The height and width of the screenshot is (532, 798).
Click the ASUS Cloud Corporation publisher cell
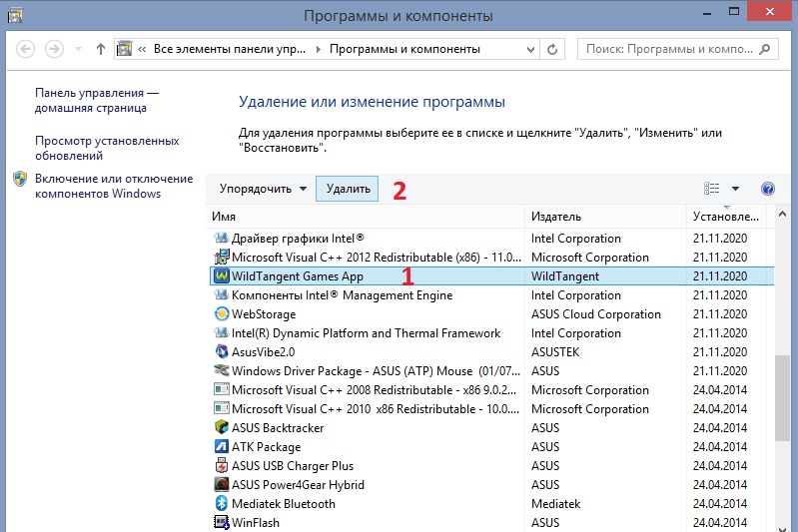tap(596, 314)
